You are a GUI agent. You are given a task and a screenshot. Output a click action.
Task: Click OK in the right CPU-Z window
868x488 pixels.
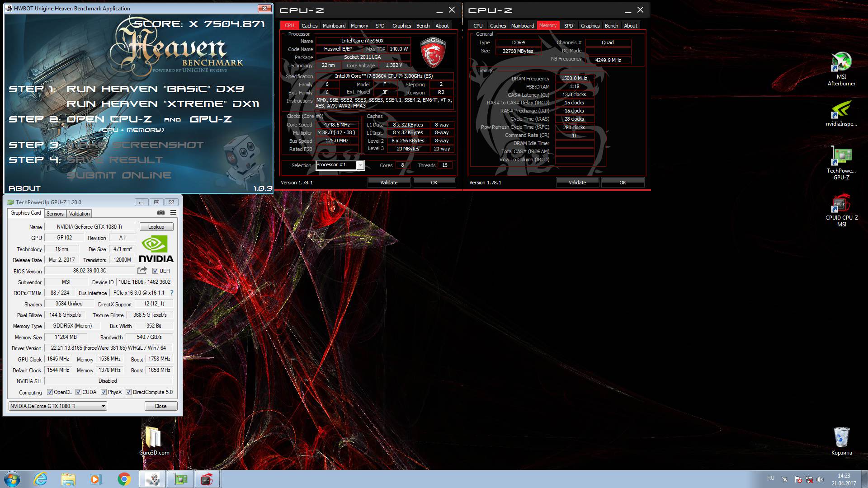(623, 183)
